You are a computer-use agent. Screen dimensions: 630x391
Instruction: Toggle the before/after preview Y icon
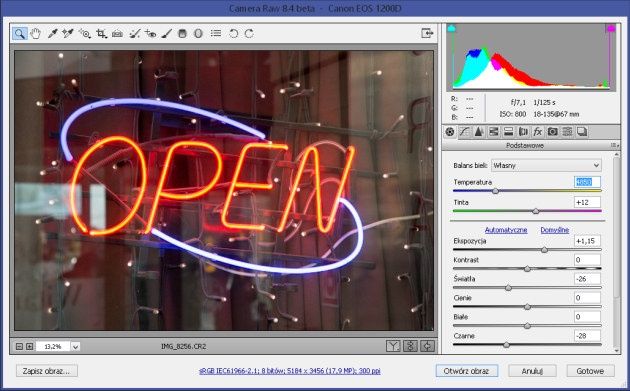point(393,346)
